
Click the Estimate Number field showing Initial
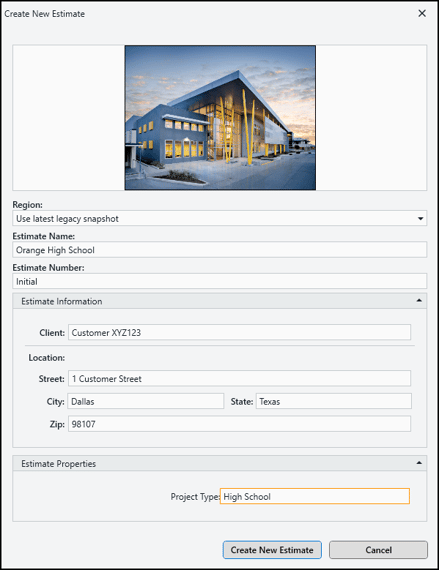point(220,281)
